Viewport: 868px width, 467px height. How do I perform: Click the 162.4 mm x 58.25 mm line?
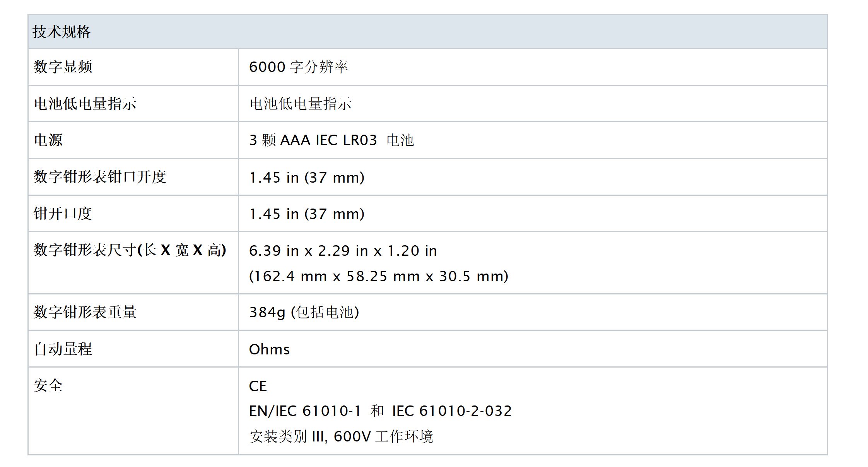[379, 276]
